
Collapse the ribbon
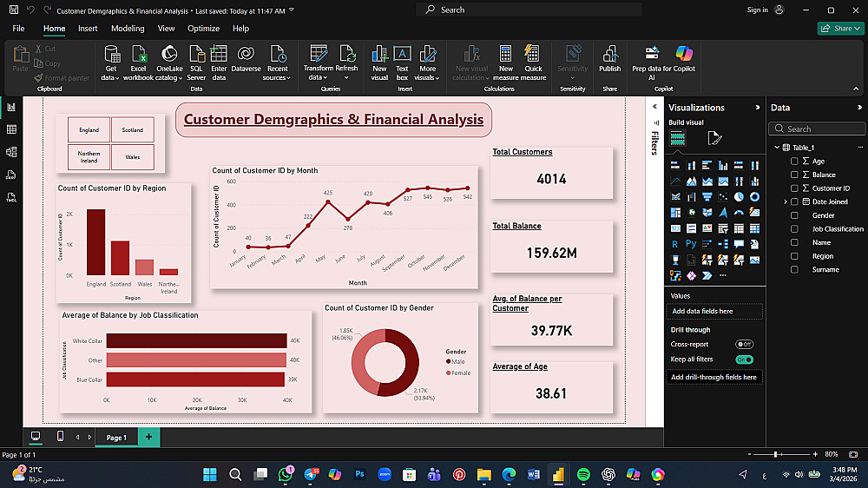[856, 89]
